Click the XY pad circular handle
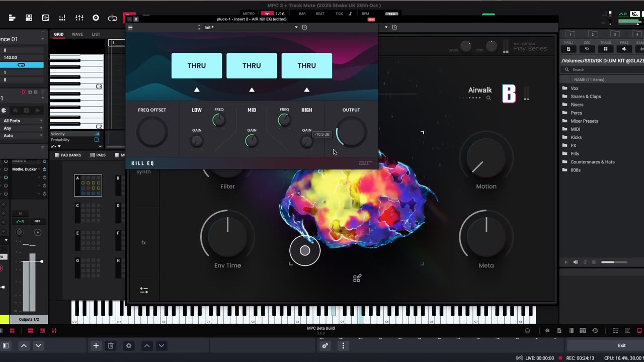The image size is (644, 362). (x=305, y=250)
